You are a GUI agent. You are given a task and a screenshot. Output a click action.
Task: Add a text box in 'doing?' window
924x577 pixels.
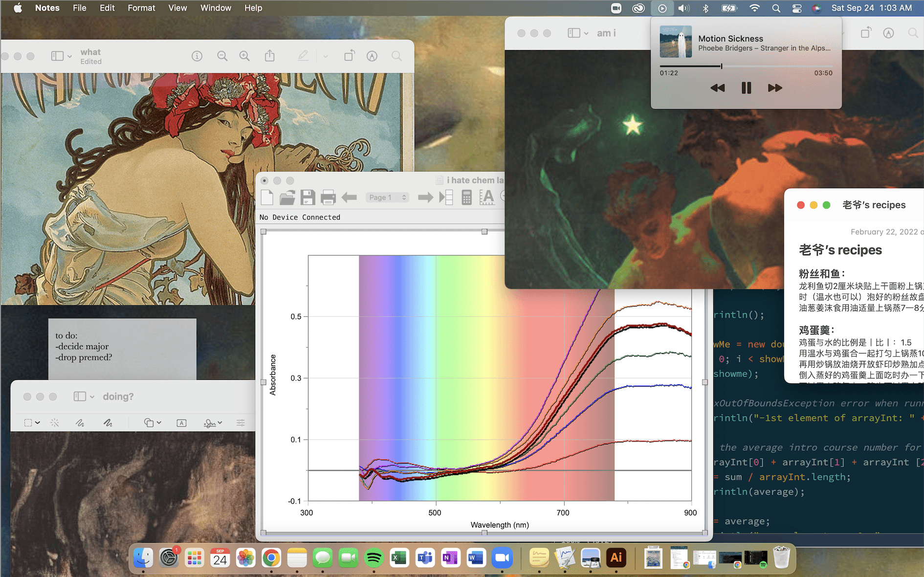coord(181,423)
